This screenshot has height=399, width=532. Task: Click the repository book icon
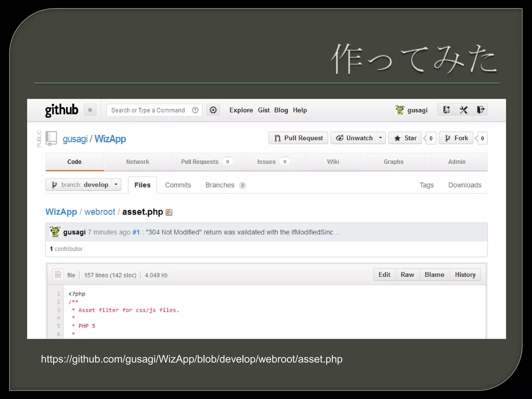pos(51,138)
